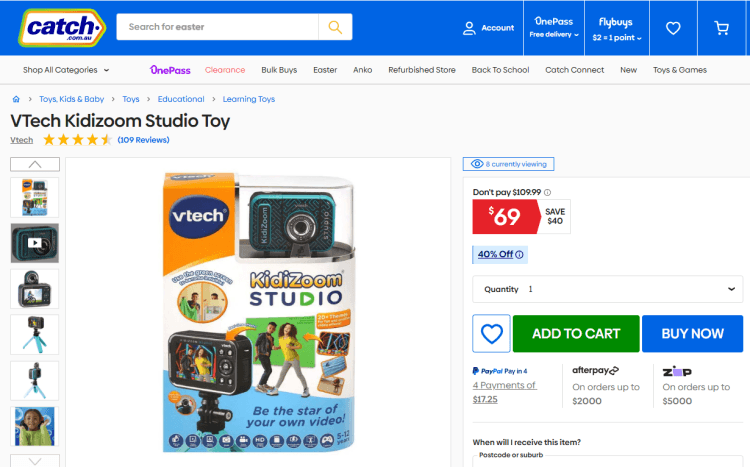
Task: Open 4 Payments of $17.25 link
Action: pyautogui.click(x=504, y=392)
